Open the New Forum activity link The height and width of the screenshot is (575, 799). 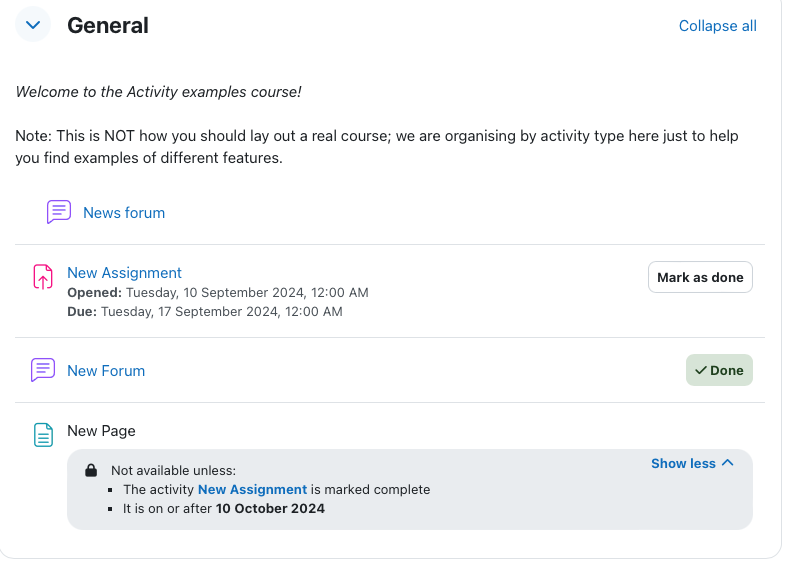click(106, 371)
